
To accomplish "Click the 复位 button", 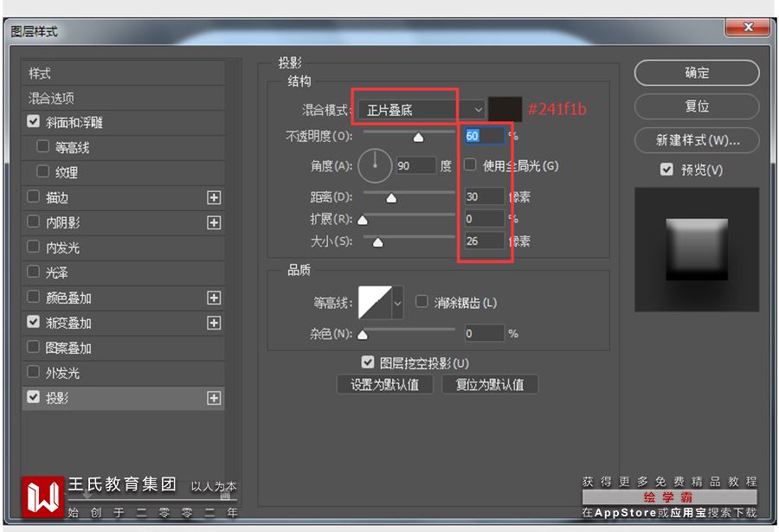I will coord(697,106).
